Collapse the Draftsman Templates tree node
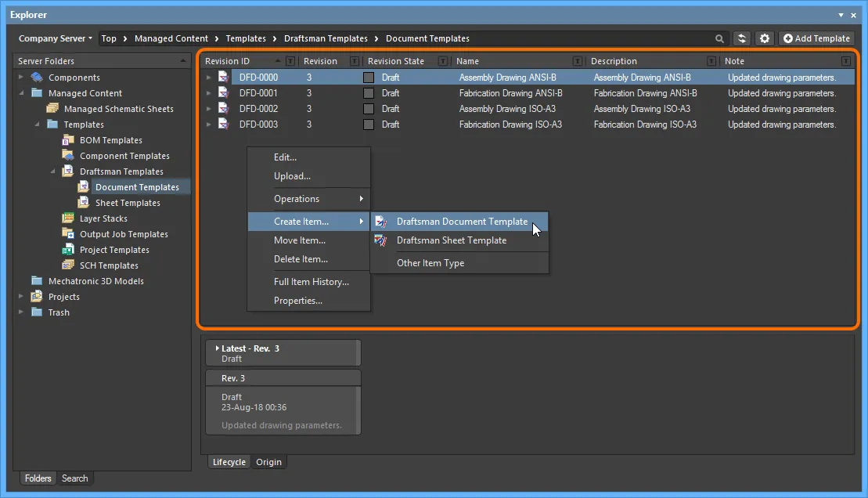The height and width of the screenshot is (498, 868). click(52, 171)
